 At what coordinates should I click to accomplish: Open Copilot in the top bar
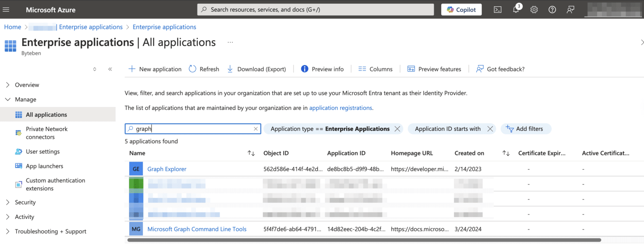pyautogui.click(x=461, y=9)
